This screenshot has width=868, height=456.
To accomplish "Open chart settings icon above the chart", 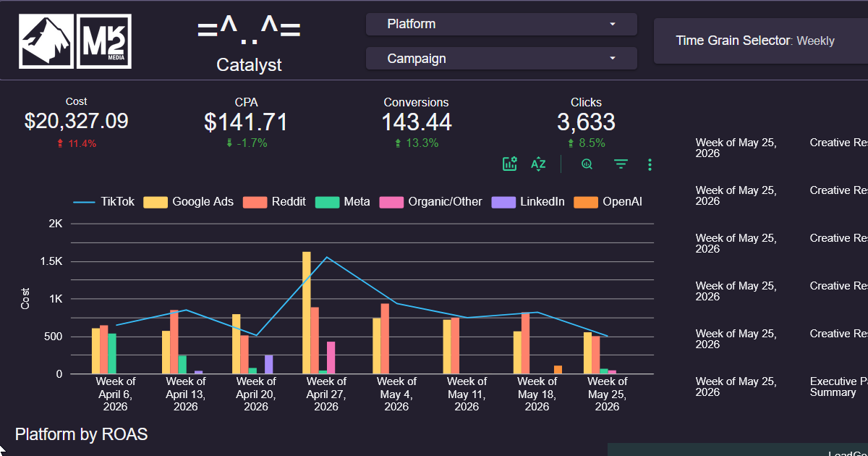I will 510,164.
